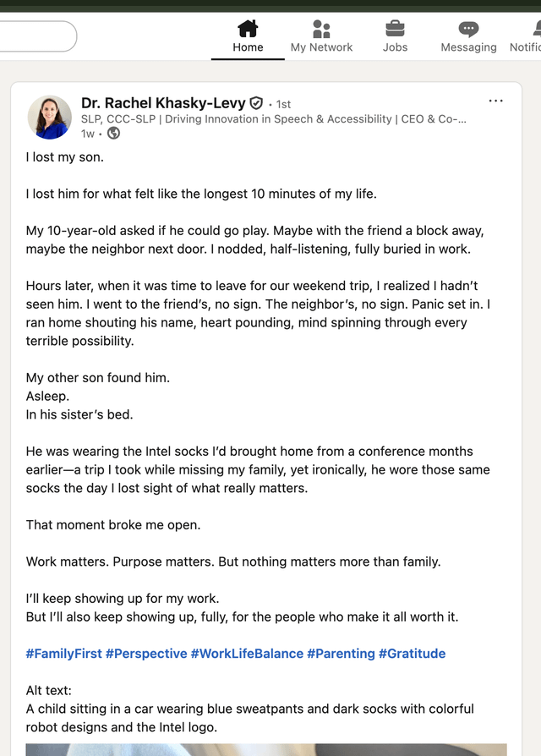Open the three-dot post options menu
The height and width of the screenshot is (756, 541).
496,101
